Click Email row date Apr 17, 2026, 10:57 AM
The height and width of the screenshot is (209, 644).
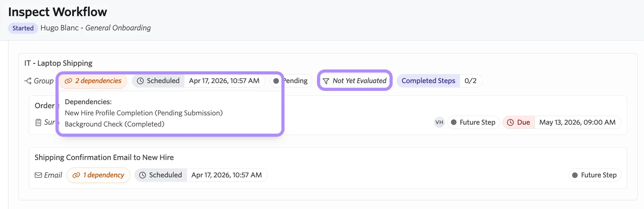(227, 175)
